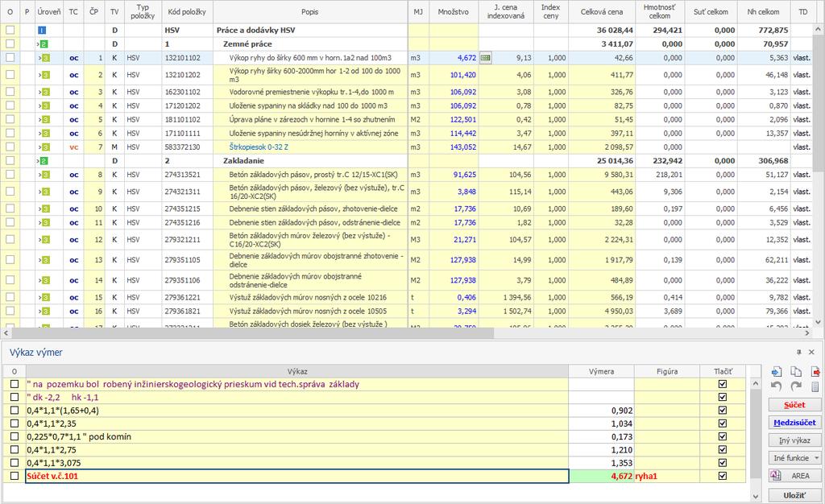Image resolution: width=825 pixels, height=504 pixels.
Task: Click the red Súčet button
Action: 794,405
